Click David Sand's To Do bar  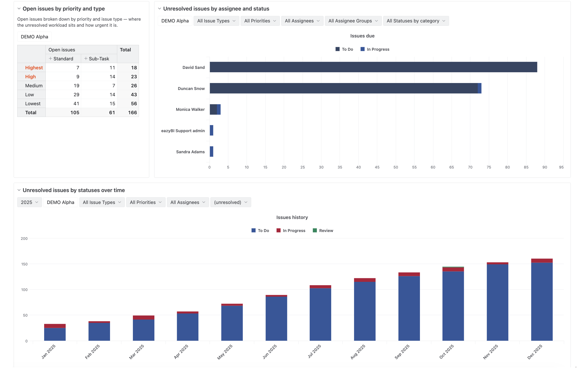[374, 67]
